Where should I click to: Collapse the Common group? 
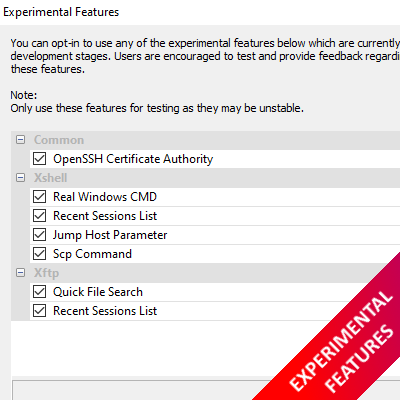20,140
